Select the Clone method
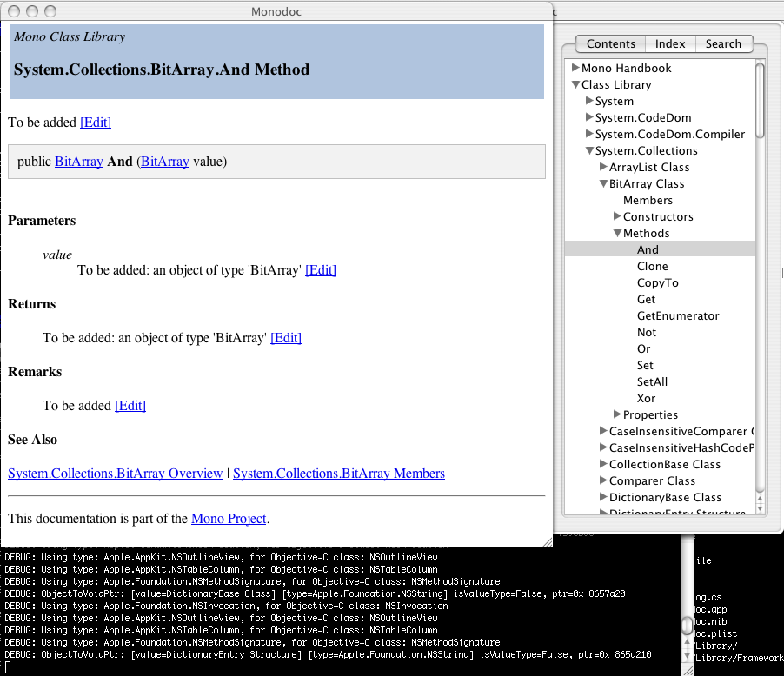The image size is (784, 676). coord(653,266)
